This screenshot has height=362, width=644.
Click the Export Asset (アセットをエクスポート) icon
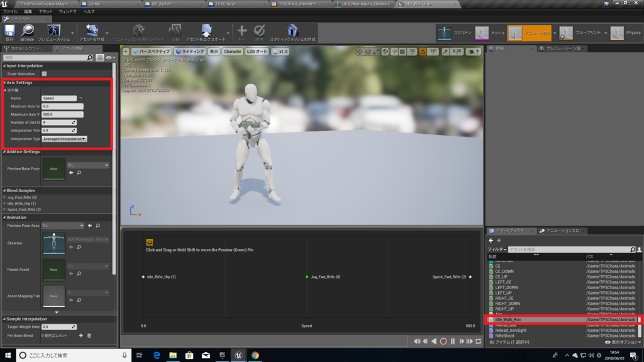click(x=206, y=30)
